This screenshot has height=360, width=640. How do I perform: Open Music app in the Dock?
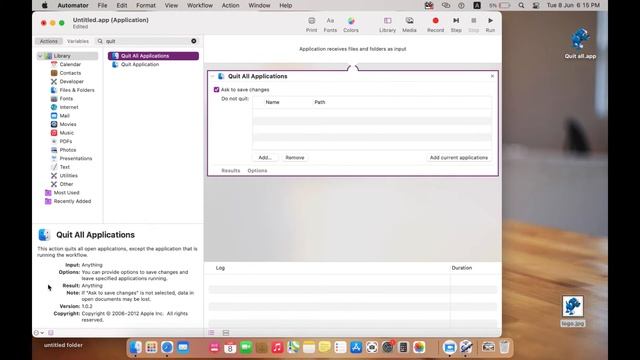[277, 347]
